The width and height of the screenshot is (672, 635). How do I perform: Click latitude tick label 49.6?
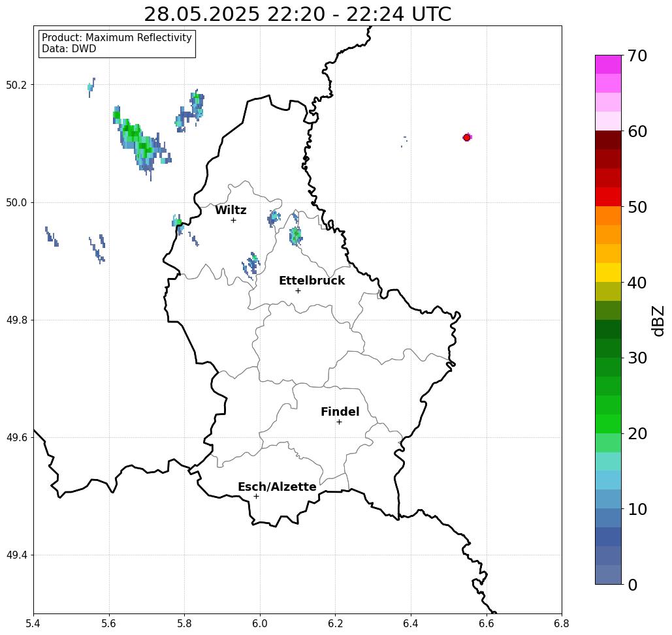[x=16, y=438]
